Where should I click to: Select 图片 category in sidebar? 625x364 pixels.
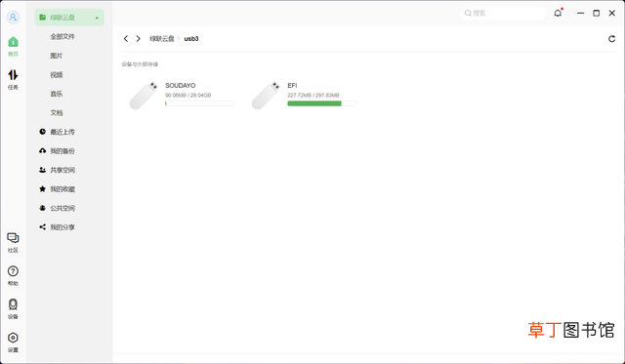coord(57,56)
